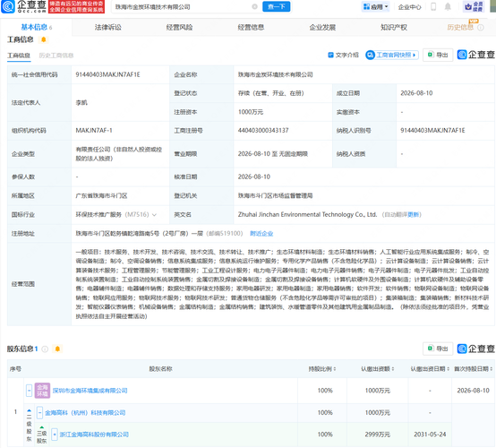
Task: Select the 历史工商信息 sub-tab
Action: pos(56,56)
